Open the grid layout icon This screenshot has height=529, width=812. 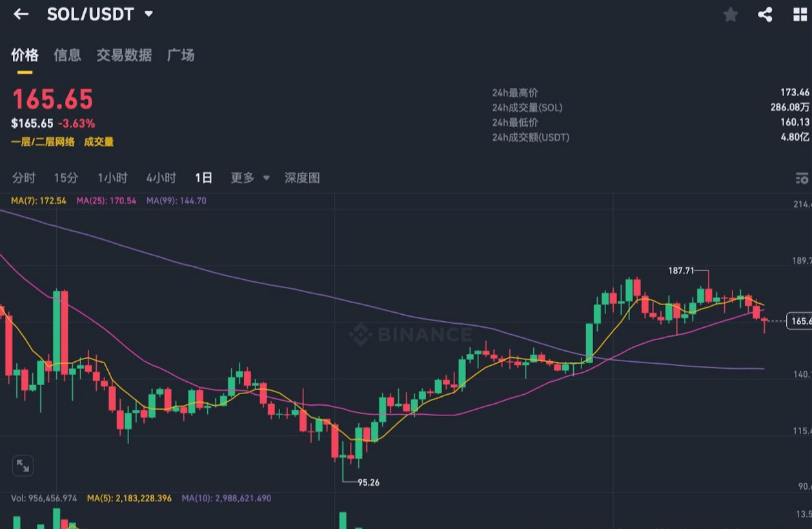pos(800,15)
